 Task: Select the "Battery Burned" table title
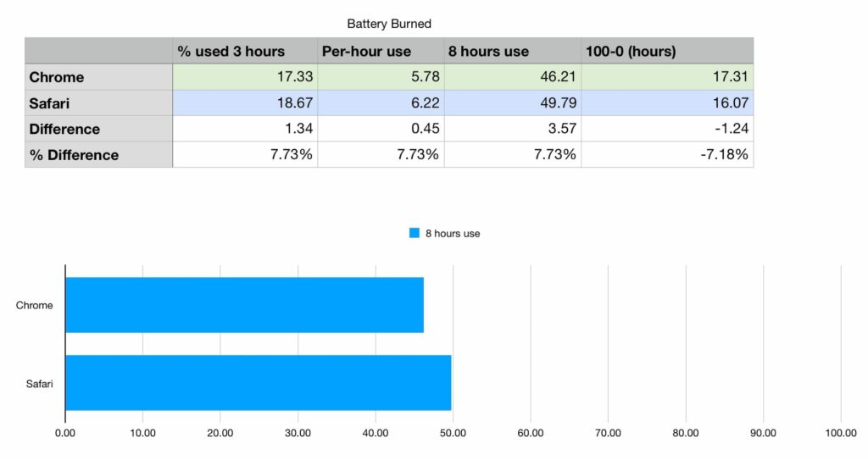(x=389, y=24)
